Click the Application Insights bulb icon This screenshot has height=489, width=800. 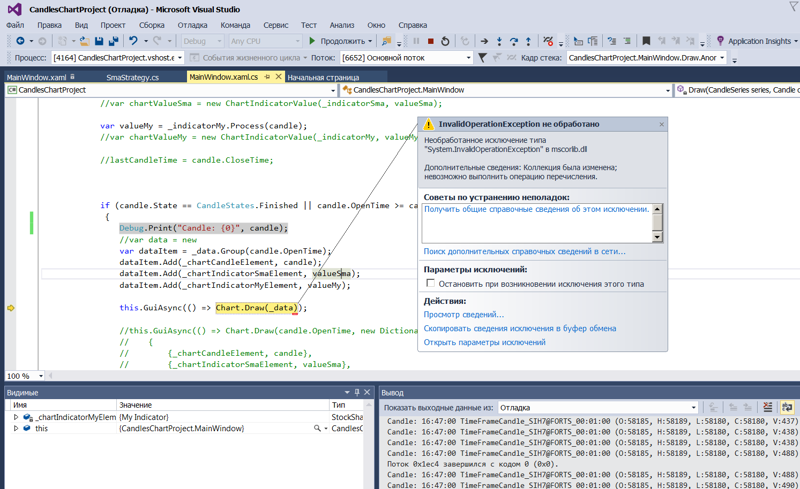720,41
